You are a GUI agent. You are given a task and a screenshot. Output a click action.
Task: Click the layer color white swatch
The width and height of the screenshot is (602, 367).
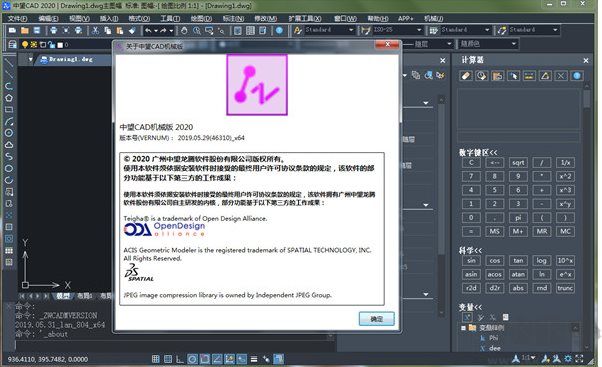(x=60, y=45)
